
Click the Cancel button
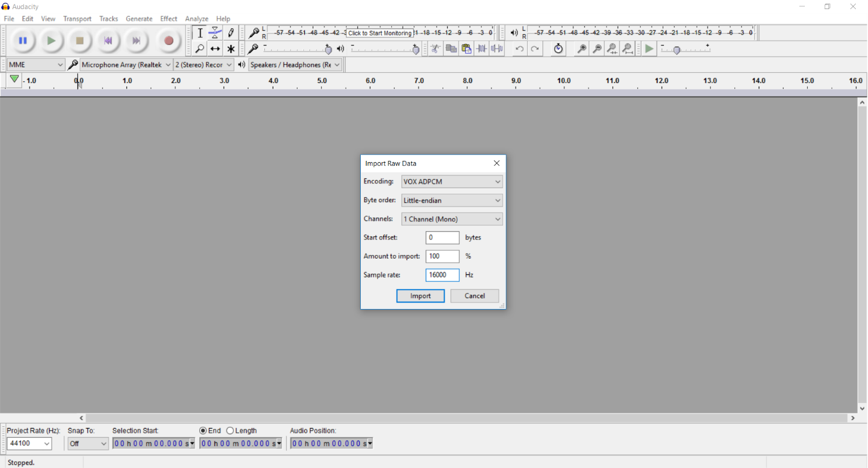(474, 296)
